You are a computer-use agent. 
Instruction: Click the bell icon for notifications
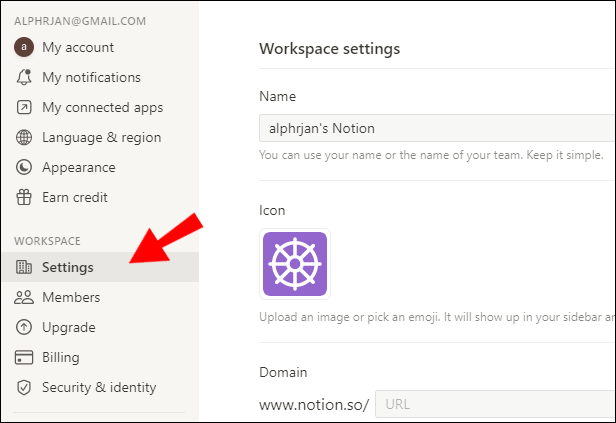(24, 77)
